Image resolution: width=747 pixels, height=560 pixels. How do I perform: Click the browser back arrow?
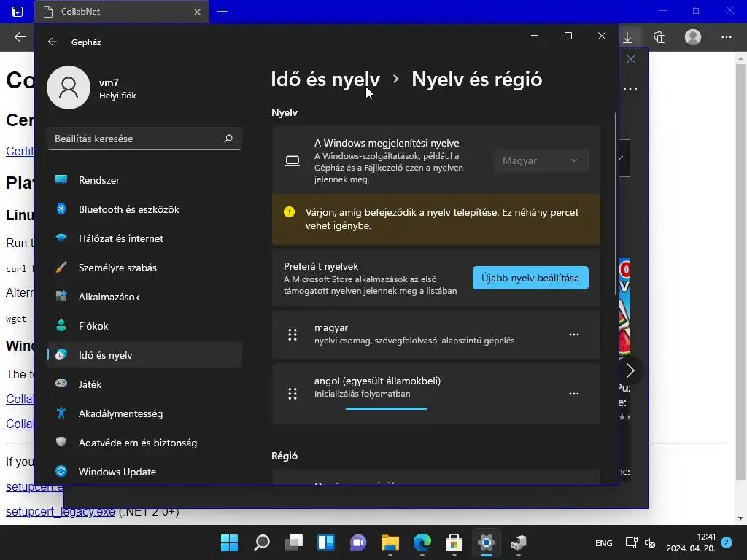[x=20, y=36]
